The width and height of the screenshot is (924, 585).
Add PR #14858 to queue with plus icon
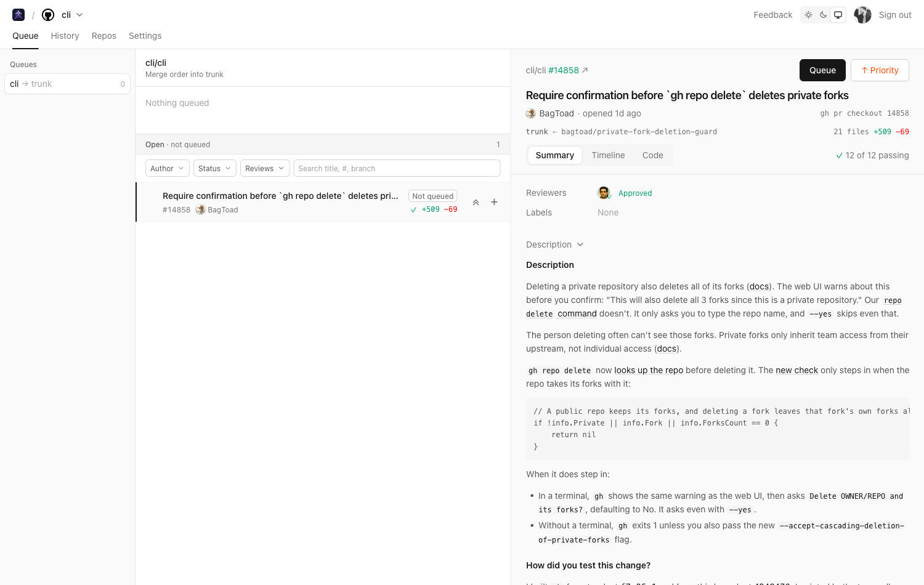pos(494,202)
